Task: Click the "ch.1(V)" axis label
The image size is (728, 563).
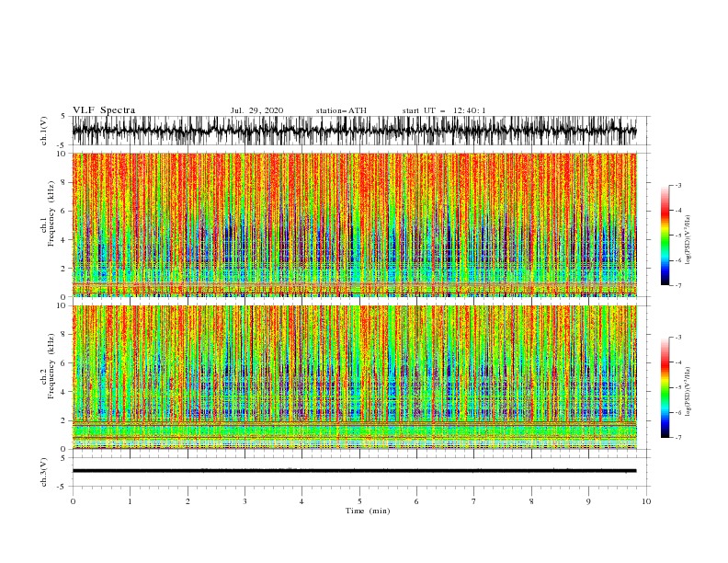Action: point(44,131)
